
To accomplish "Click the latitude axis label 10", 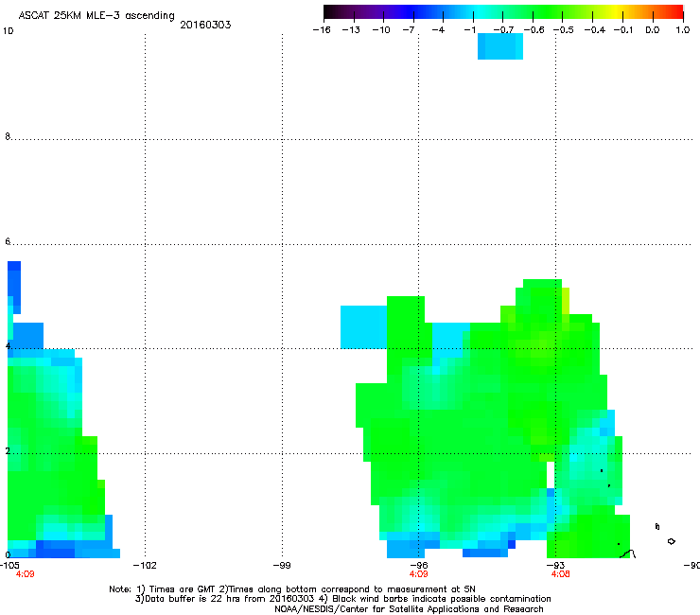I will pyautogui.click(x=8, y=31).
